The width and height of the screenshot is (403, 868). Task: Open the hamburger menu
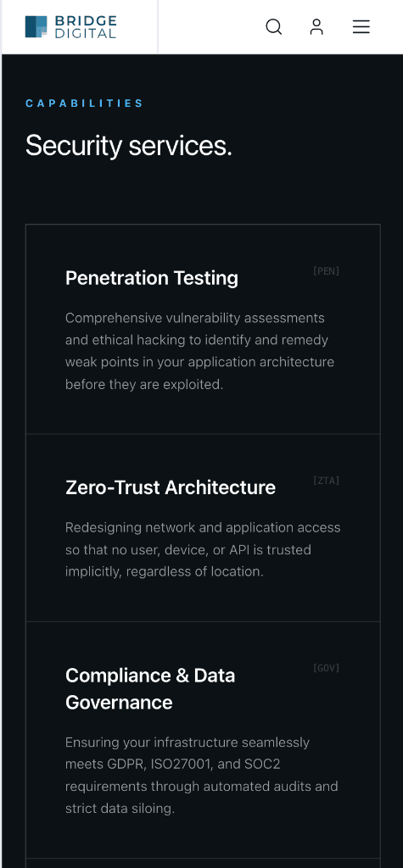(361, 26)
